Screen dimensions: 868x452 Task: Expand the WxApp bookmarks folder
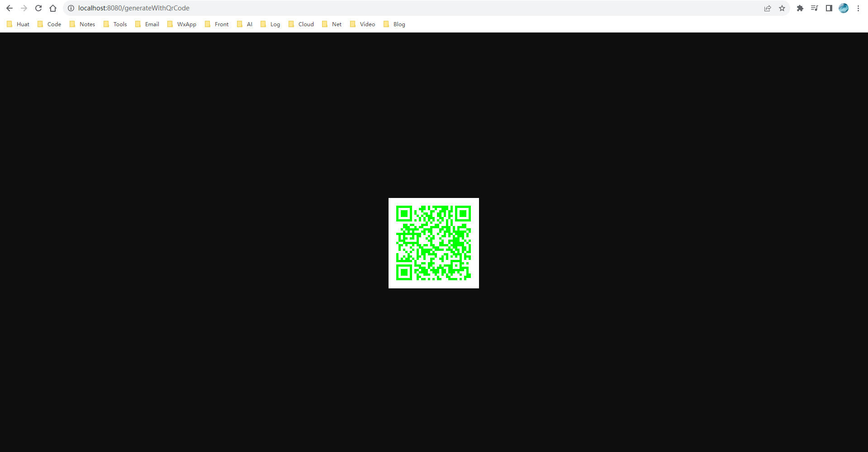coord(185,24)
